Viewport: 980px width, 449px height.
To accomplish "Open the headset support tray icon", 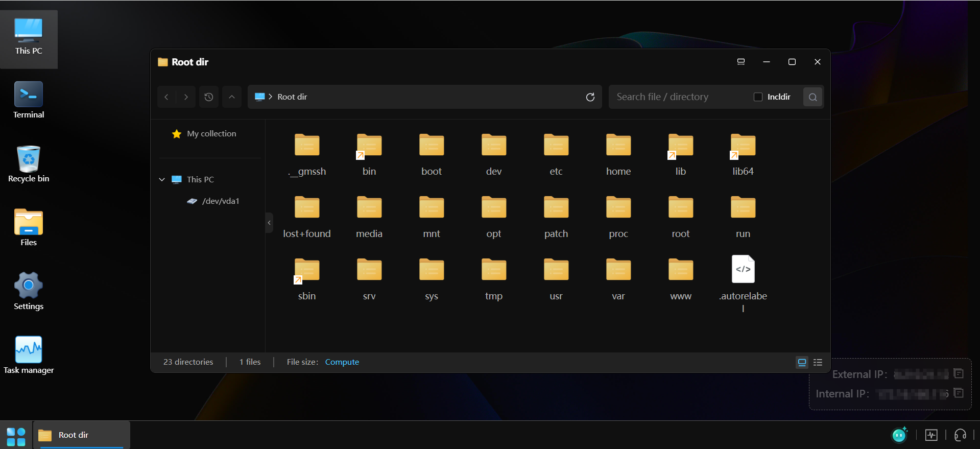I will tap(960, 435).
